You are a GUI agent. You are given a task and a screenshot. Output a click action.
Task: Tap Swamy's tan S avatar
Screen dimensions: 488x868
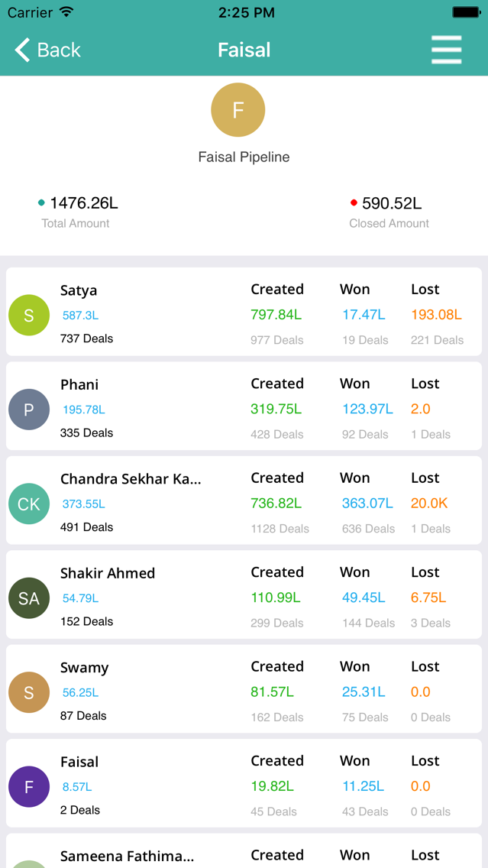[29, 692]
